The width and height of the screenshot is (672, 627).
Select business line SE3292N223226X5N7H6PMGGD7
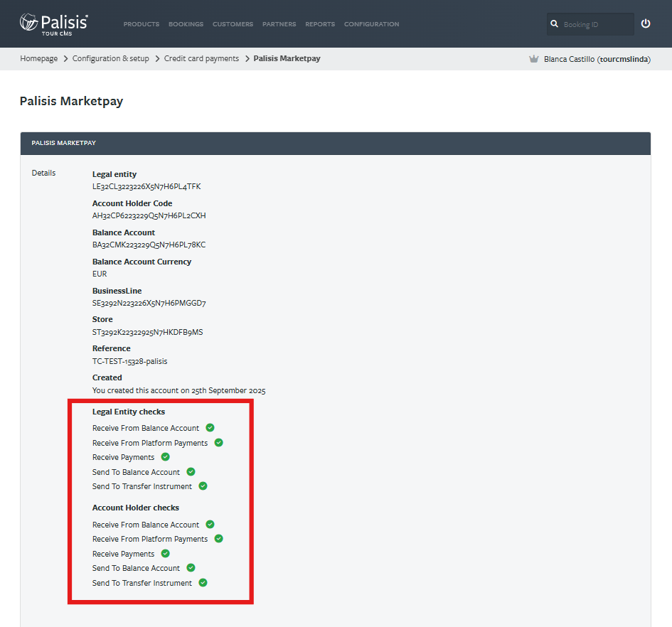pyautogui.click(x=149, y=304)
